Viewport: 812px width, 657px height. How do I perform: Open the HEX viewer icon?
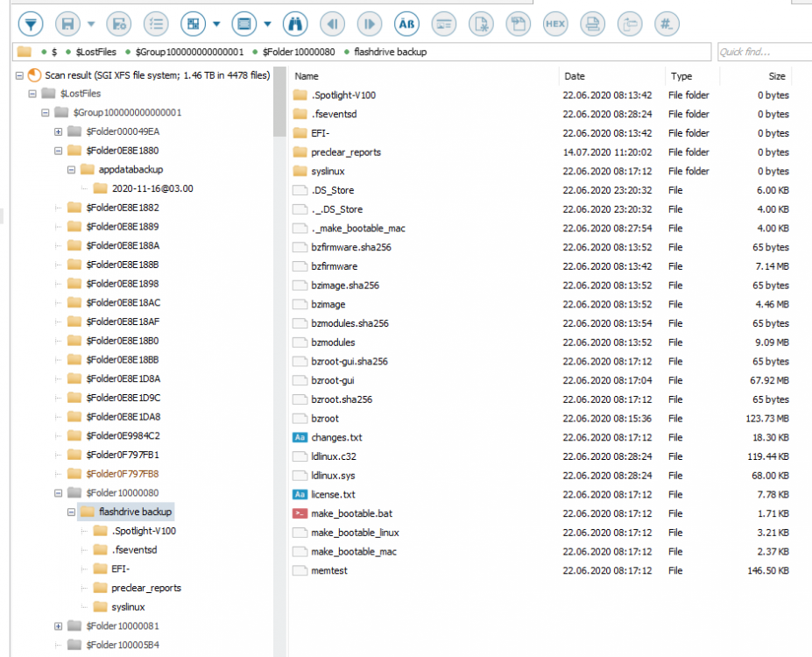[555, 24]
